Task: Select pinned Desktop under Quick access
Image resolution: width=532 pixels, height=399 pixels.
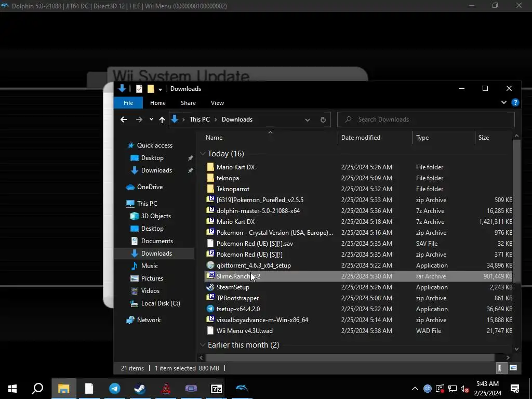Action: click(x=152, y=158)
